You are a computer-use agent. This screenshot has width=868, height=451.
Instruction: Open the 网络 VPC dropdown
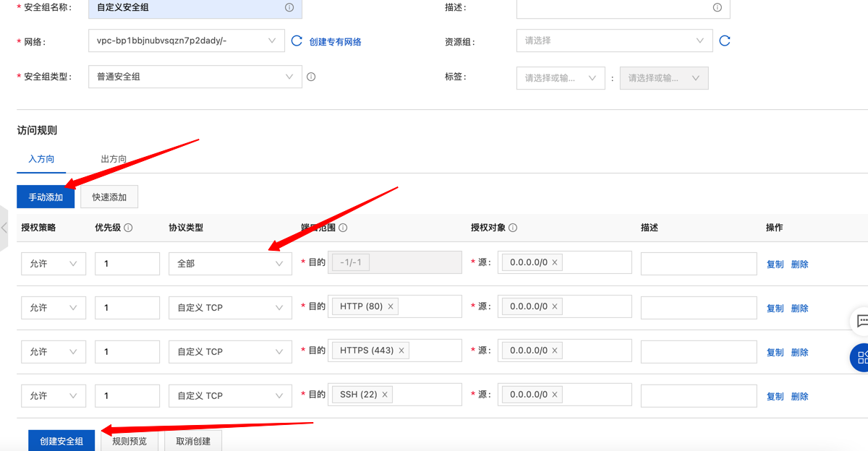(186, 41)
